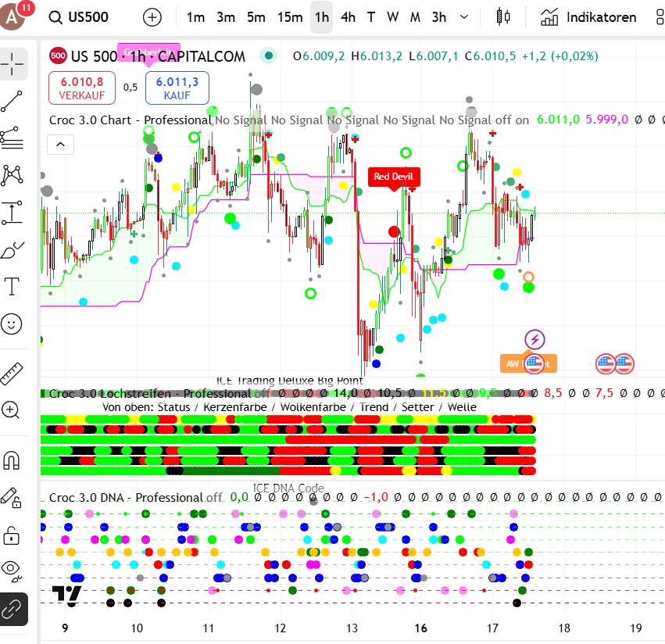This screenshot has height=644, width=665.
Task: Open the candlestick chart type menu
Action: [x=504, y=17]
